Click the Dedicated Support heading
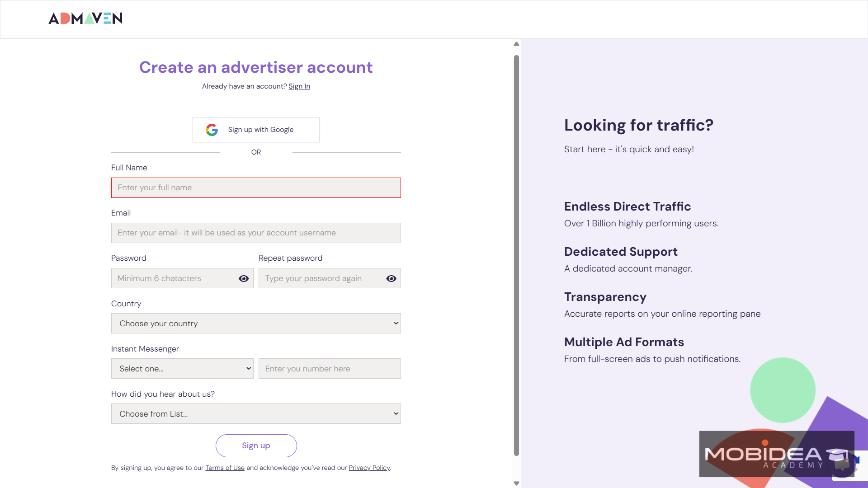868x488 pixels. [x=621, y=252]
